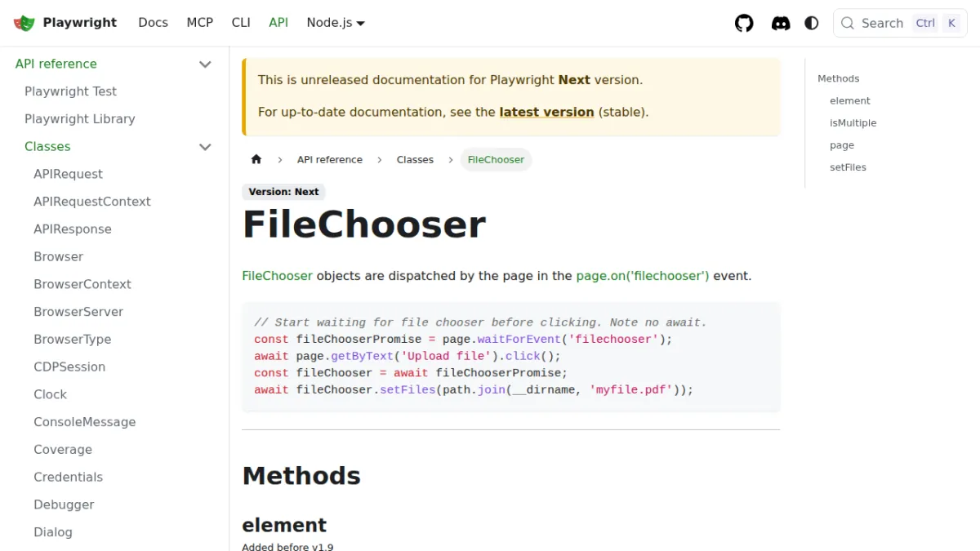The width and height of the screenshot is (980, 551).
Task: Collapse the API reference sidebar chevron
Action: pyautogui.click(x=205, y=64)
